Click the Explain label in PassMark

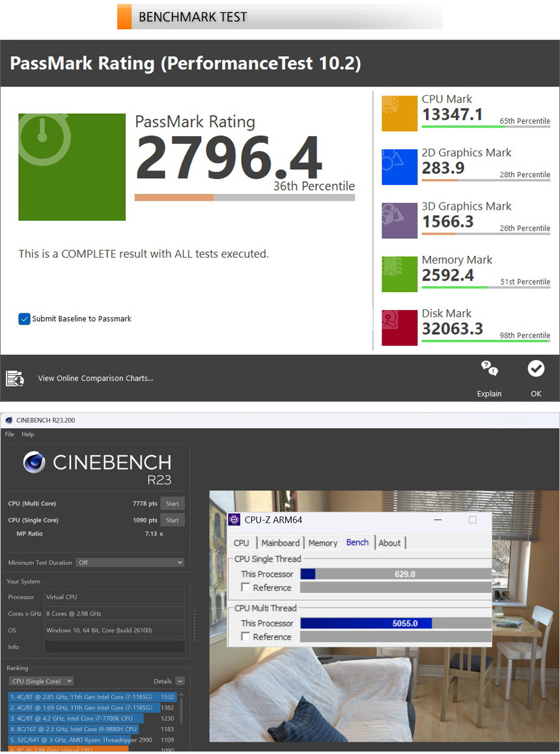coord(489,394)
